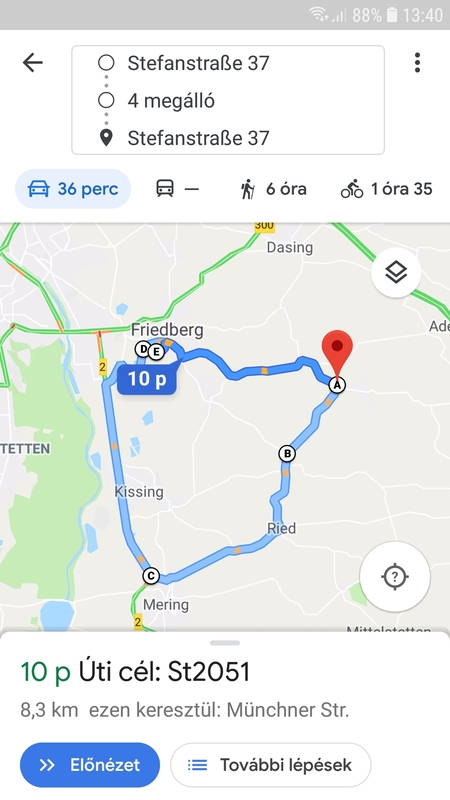Select waypoint marker C near Mering
The width and height of the screenshot is (450, 800).
151,576
